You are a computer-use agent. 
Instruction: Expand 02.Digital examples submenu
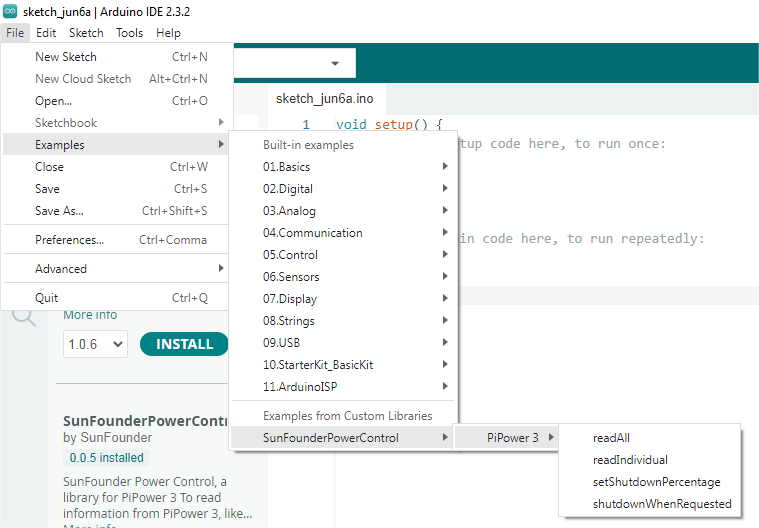(343, 189)
